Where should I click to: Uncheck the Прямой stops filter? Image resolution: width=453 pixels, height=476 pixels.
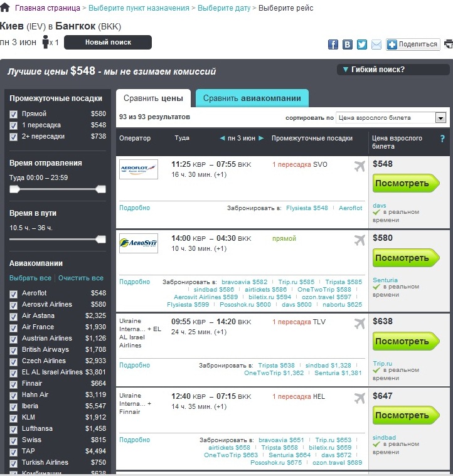coord(13,114)
